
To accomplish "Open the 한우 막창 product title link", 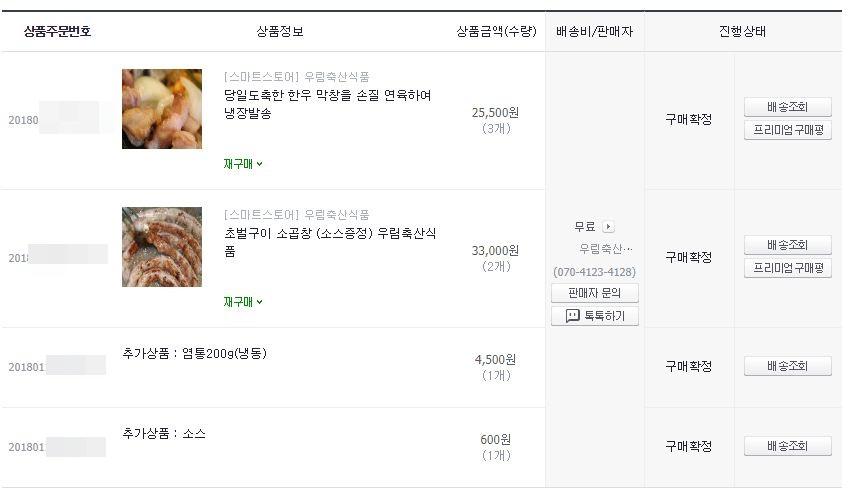I will pos(328,104).
